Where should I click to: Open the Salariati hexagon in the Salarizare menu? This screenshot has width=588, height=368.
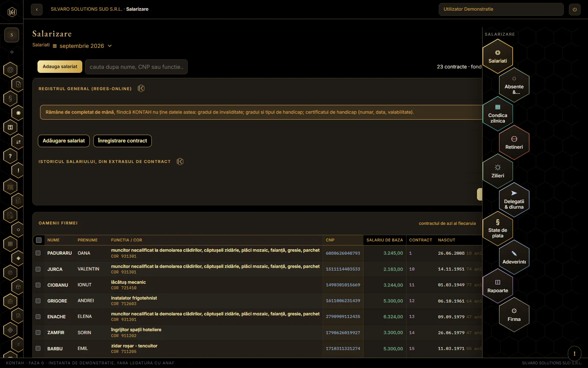tap(498, 56)
